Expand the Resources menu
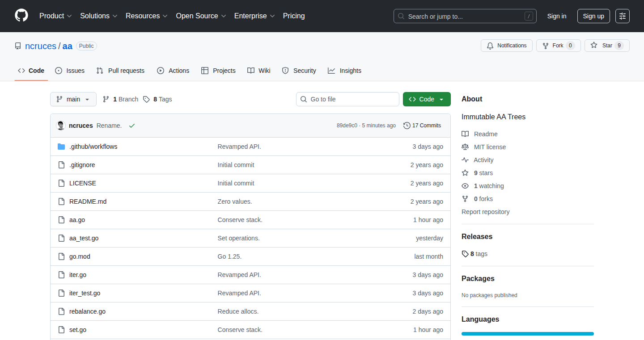The height and width of the screenshot is (340, 644). pyautogui.click(x=147, y=16)
